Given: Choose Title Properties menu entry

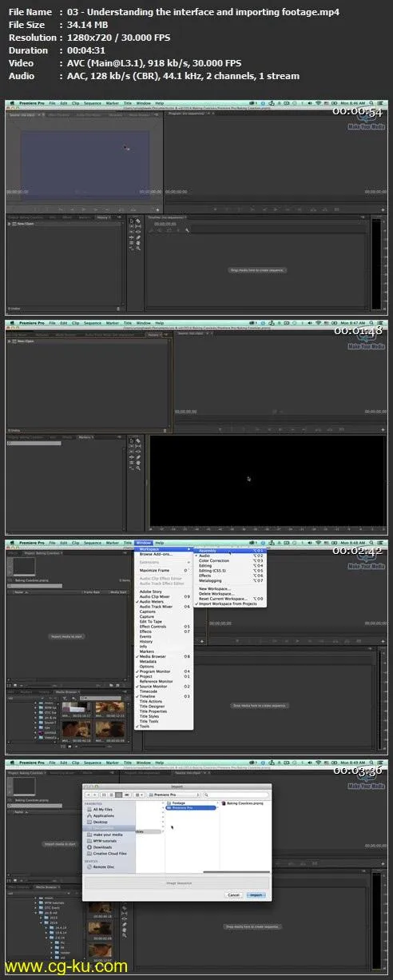Looking at the screenshot, I should click(x=164, y=711).
